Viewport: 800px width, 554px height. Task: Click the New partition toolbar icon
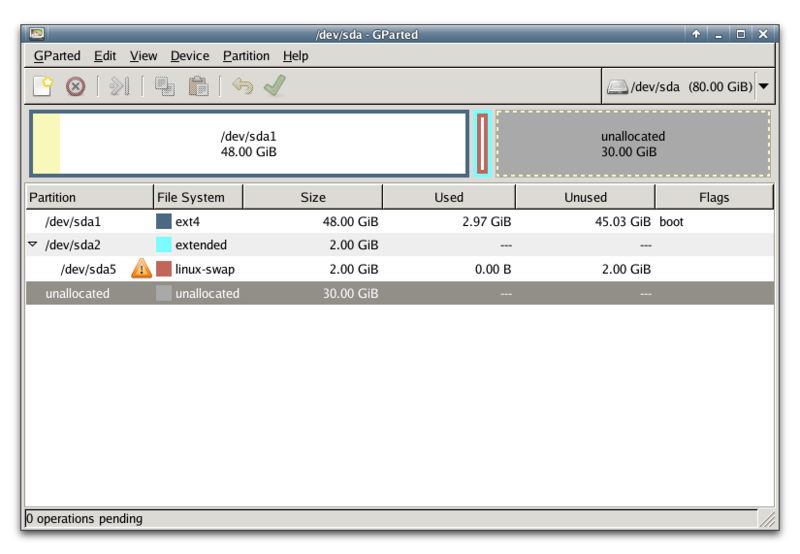[42, 87]
